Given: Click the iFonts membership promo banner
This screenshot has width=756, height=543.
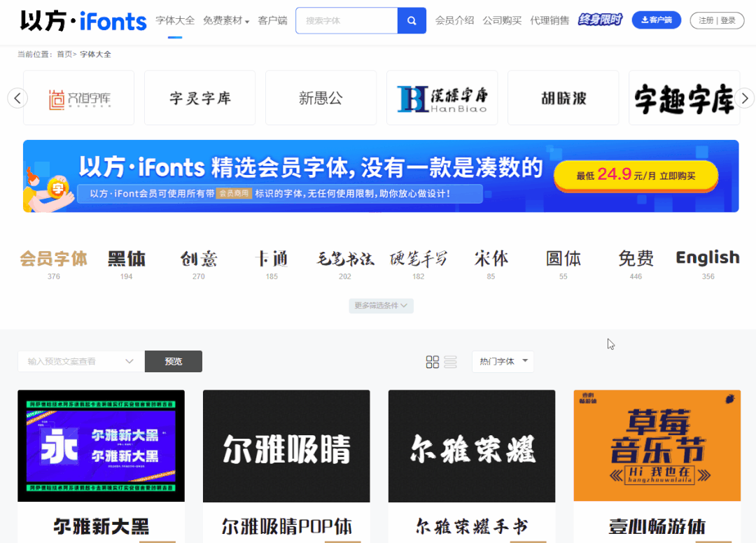Looking at the screenshot, I should coord(381,176).
